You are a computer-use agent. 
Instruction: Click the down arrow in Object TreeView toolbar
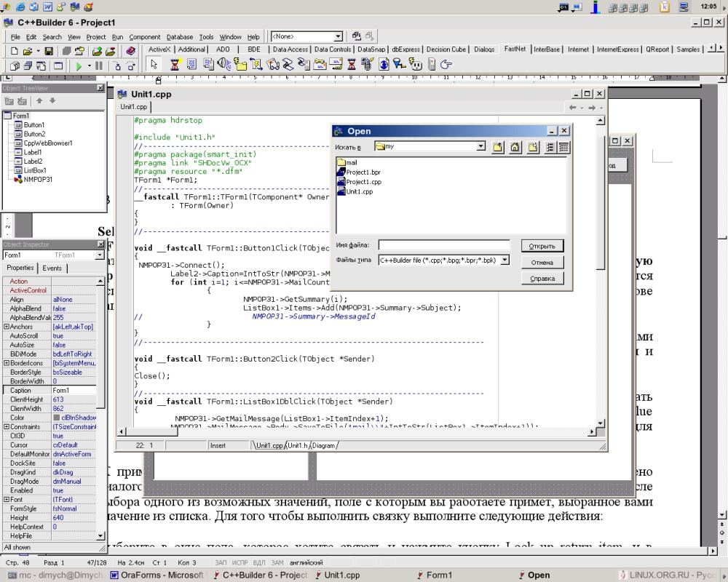(52, 100)
